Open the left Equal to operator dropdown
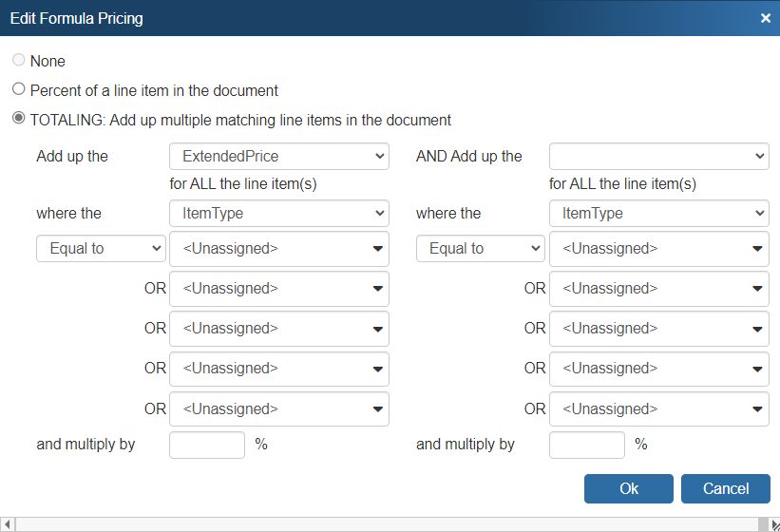 point(101,249)
